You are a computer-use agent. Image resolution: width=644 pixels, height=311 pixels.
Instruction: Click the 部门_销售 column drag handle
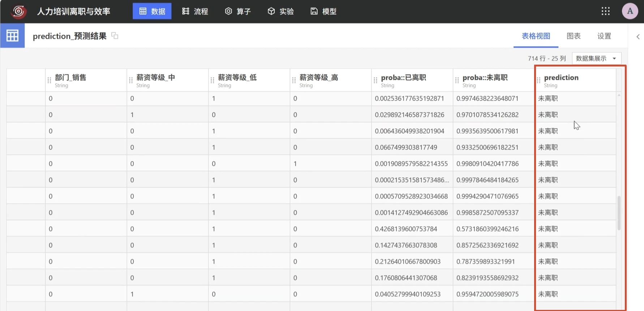coord(50,80)
